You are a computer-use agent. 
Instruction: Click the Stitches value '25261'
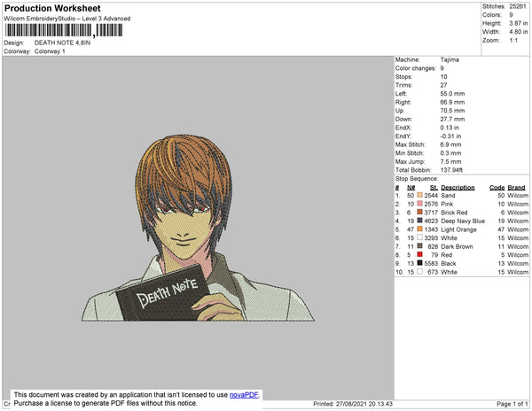click(x=518, y=6)
